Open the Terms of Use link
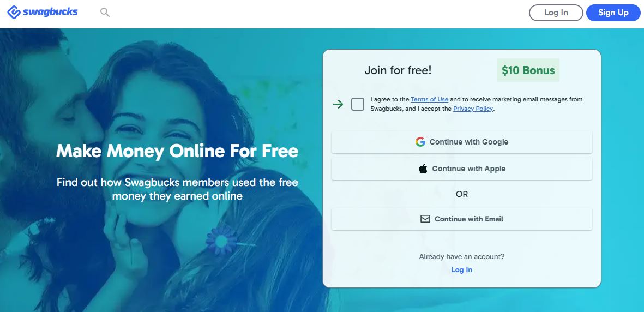 430,99
